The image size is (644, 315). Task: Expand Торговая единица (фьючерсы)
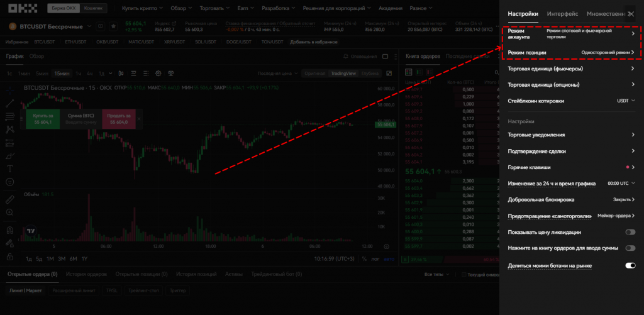pyautogui.click(x=571, y=69)
